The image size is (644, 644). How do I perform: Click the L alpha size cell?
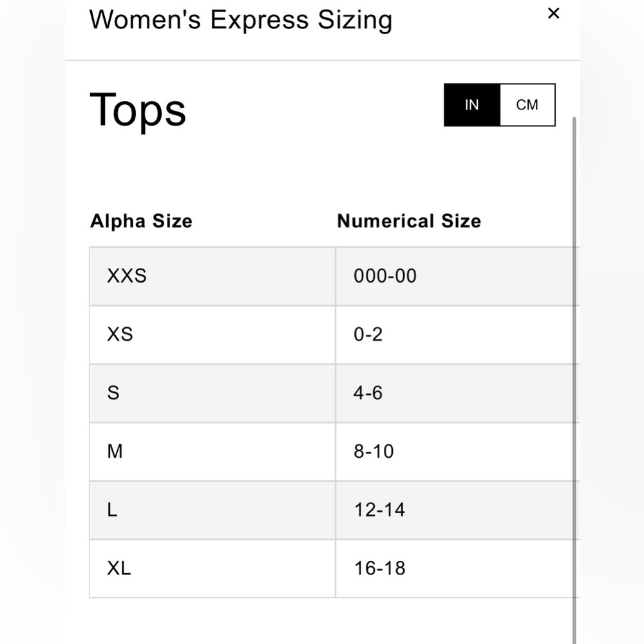click(x=213, y=510)
